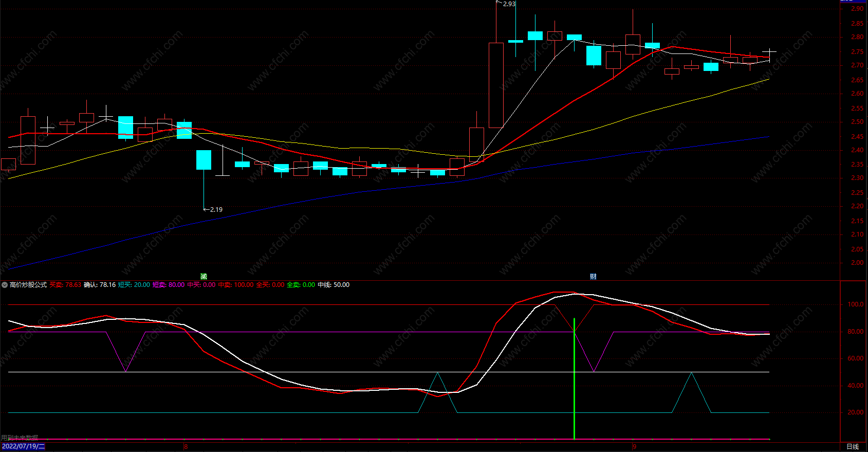Click the 高价炒股公式 indicator name
The width and height of the screenshot is (868, 452).
pyautogui.click(x=28, y=285)
